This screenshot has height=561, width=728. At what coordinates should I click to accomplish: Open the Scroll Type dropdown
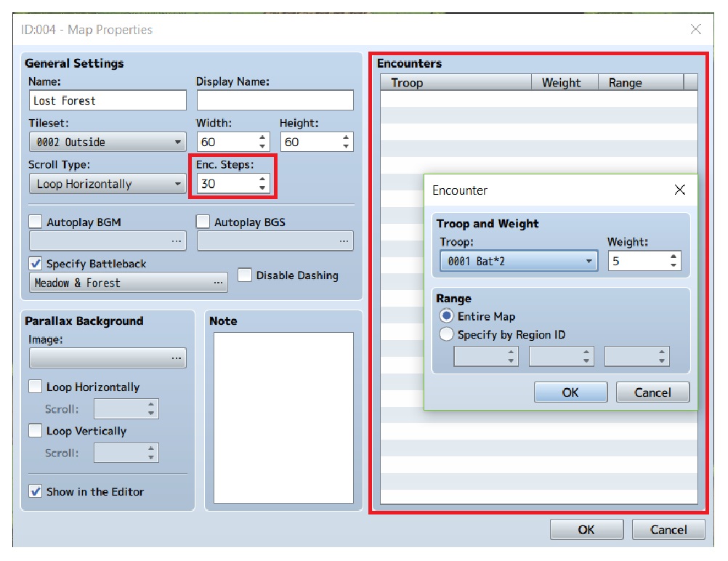pos(108,184)
